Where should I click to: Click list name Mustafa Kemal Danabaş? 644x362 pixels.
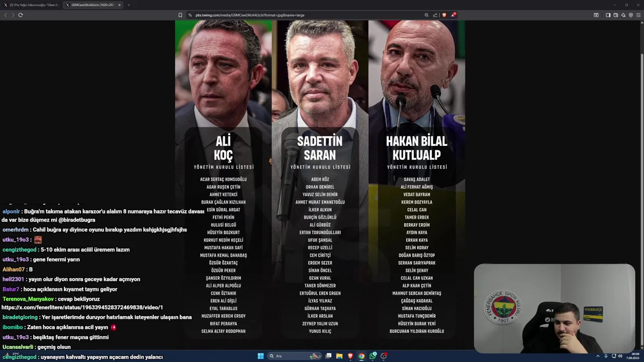tap(223, 255)
